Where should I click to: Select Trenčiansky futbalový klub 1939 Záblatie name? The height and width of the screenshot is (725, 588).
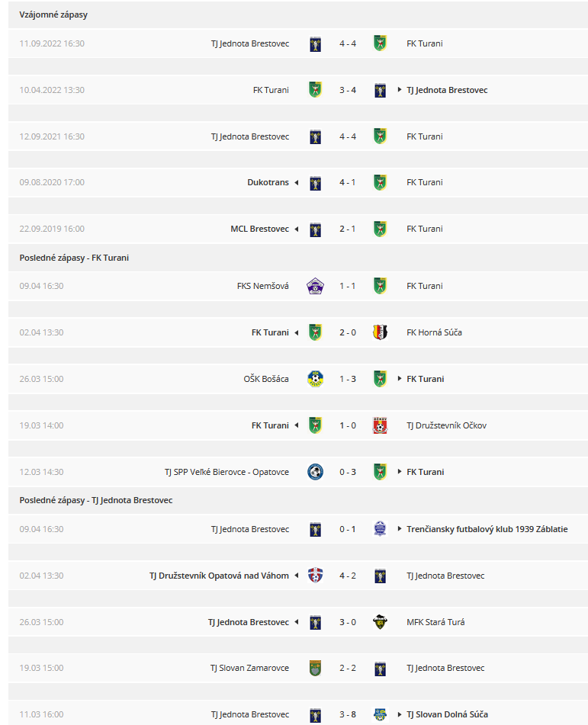(x=487, y=529)
